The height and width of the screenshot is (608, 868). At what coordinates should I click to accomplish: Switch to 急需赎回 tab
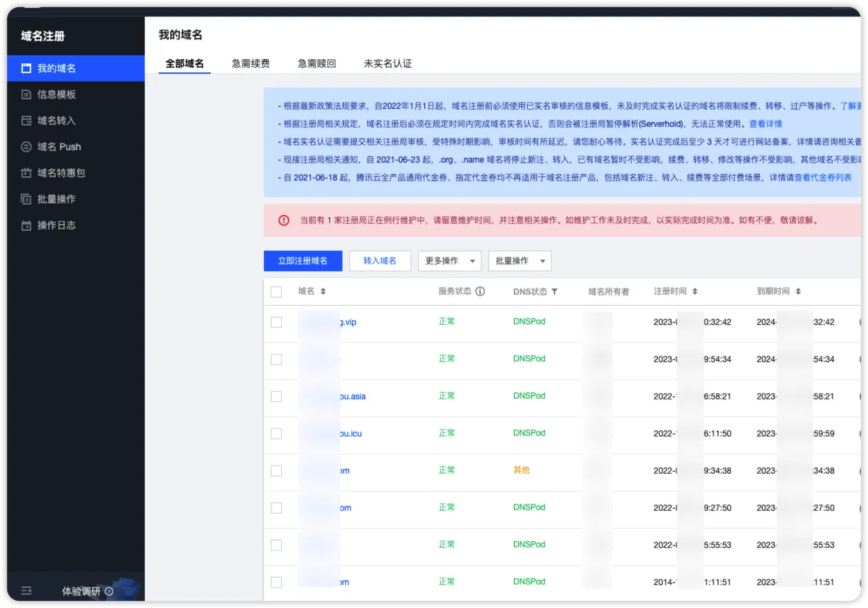coord(317,63)
